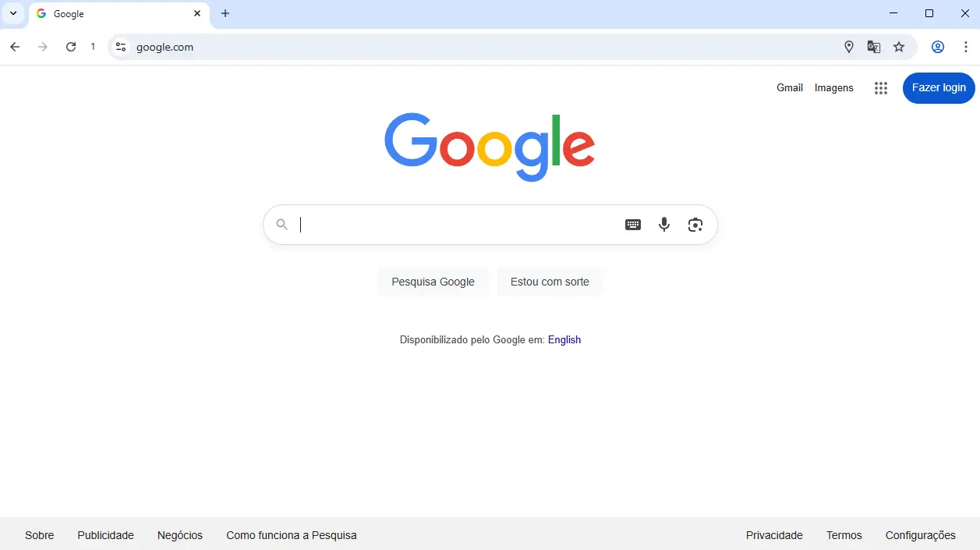Go back to previous page
The width and height of the screenshot is (980, 550).
pos(15,47)
